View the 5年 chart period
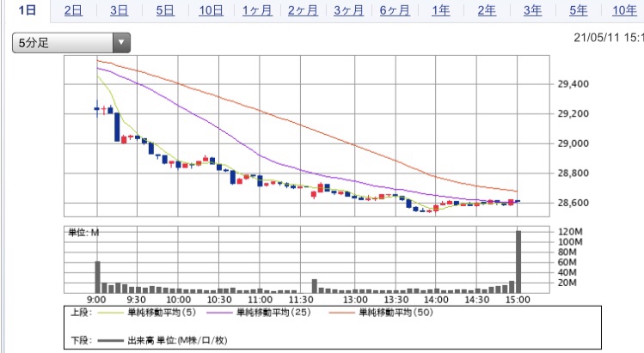Image resolution: width=644 pixels, height=353 pixels. [x=579, y=10]
